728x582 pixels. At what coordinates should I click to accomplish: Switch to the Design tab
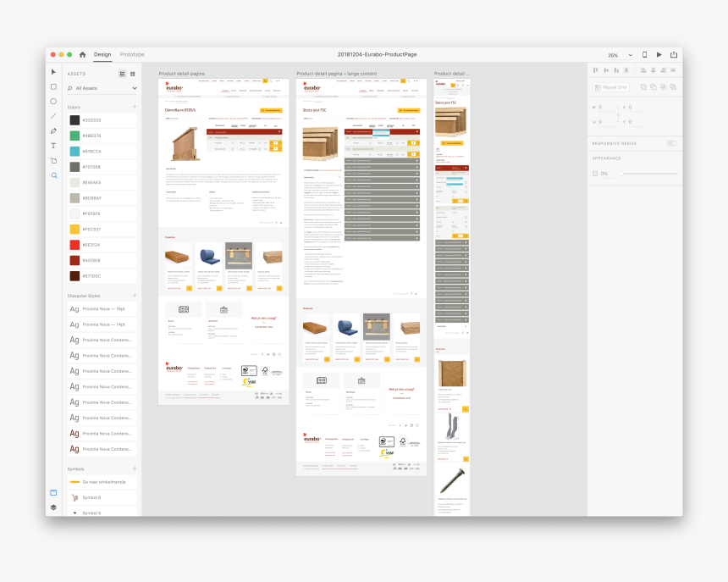coord(102,54)
